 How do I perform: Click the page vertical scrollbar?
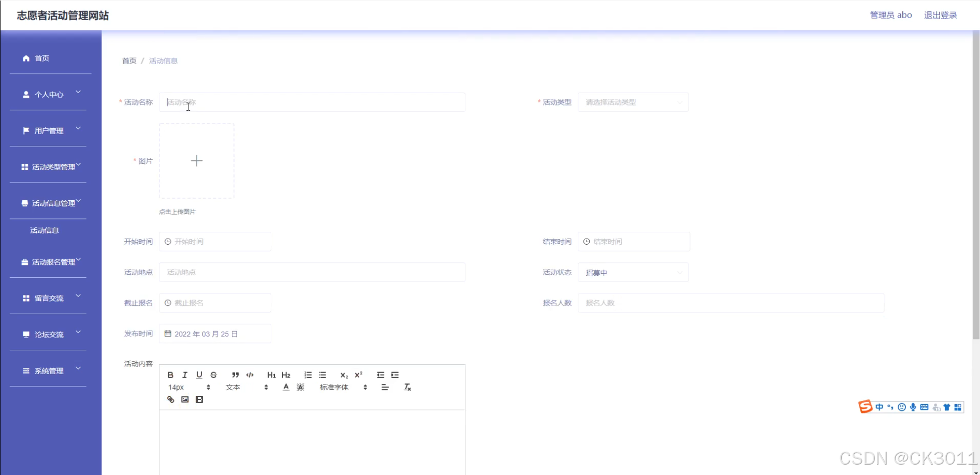point(976,185)
